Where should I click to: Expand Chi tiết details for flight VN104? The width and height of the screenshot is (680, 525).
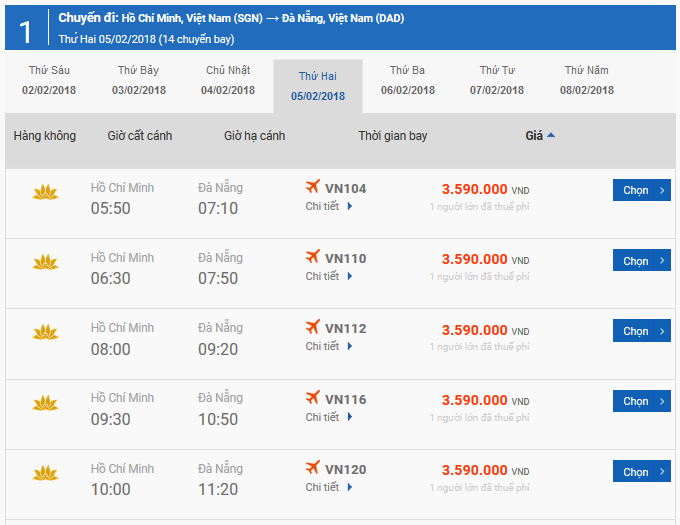coord(329,206)
